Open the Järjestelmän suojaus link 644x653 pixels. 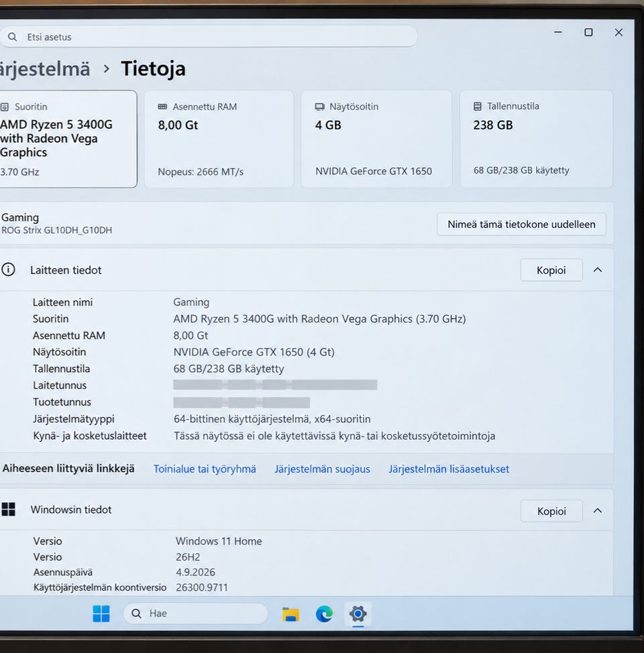(x=322, y=469)
